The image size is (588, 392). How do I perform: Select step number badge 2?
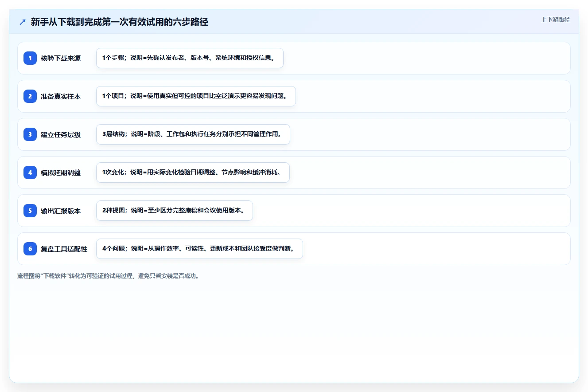click(30, 96)
